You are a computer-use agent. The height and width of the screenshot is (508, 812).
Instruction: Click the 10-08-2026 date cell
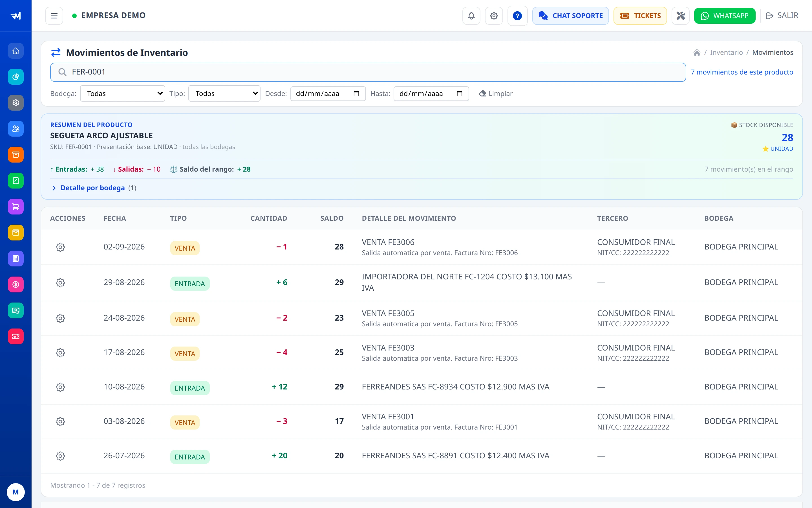(124, 387)
